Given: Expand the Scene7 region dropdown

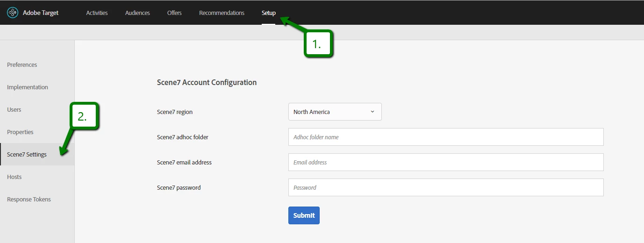Looking at the screenshot, I should (335, 112).
